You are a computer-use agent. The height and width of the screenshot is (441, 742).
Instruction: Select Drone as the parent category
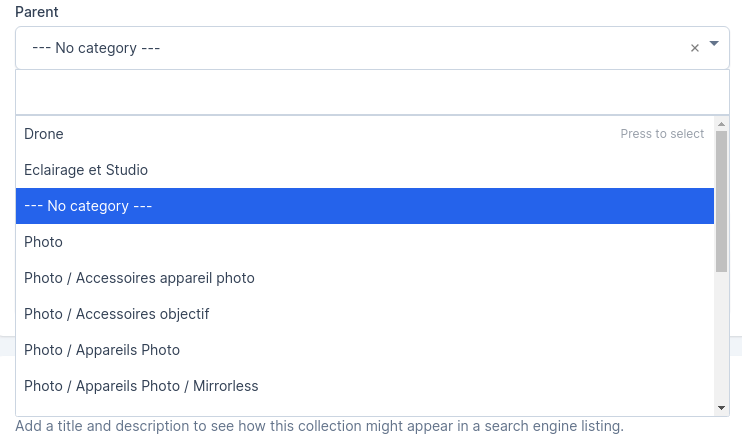point(365,134)
